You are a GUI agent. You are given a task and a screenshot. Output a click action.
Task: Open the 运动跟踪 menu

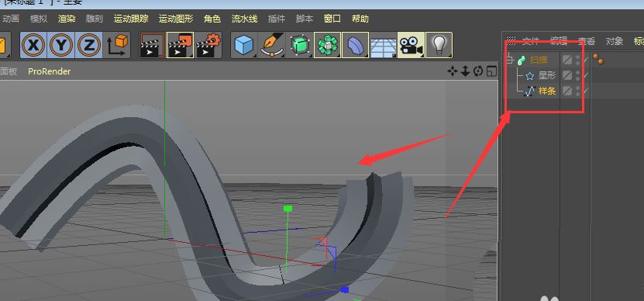(131, 19)
